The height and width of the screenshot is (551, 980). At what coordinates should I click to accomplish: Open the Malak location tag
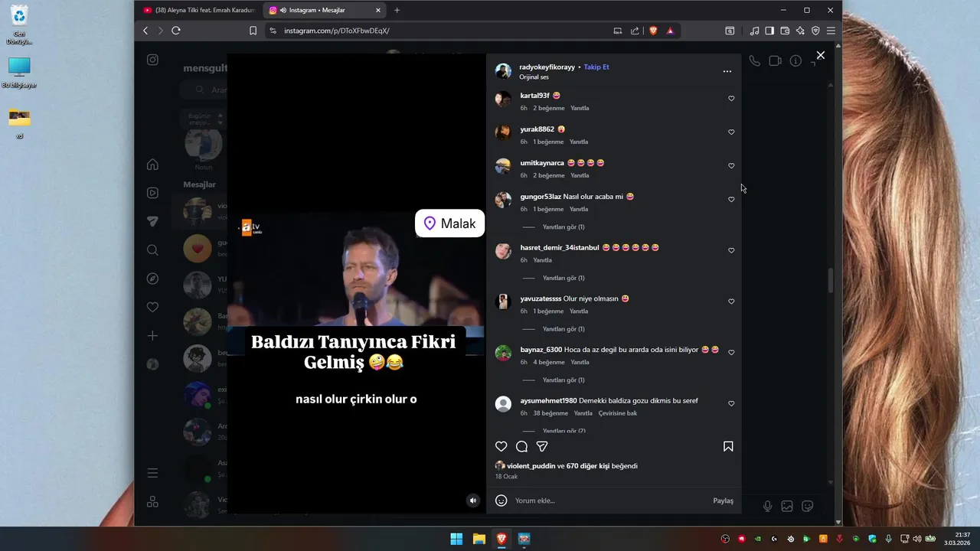pos(449,223)
